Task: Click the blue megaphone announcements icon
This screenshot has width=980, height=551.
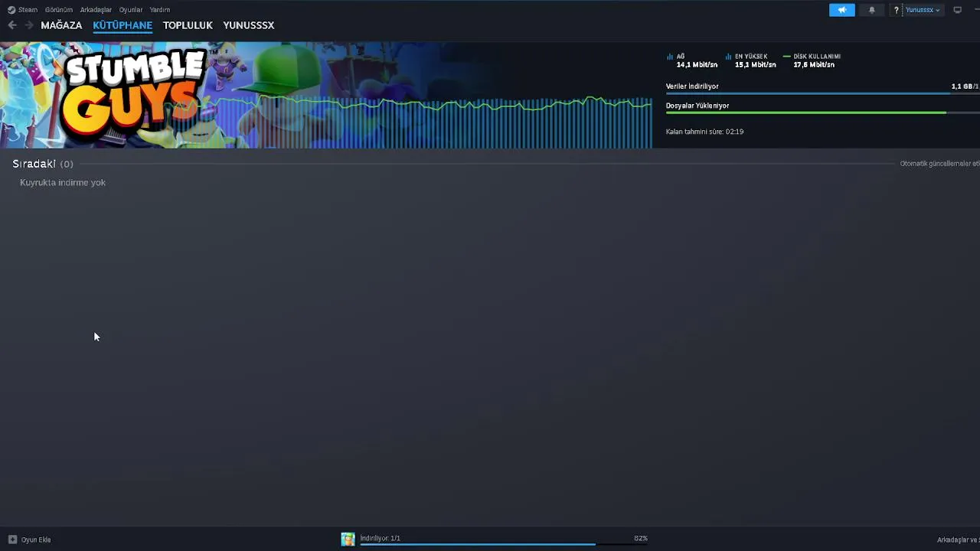Action: [x=842, y=10]
